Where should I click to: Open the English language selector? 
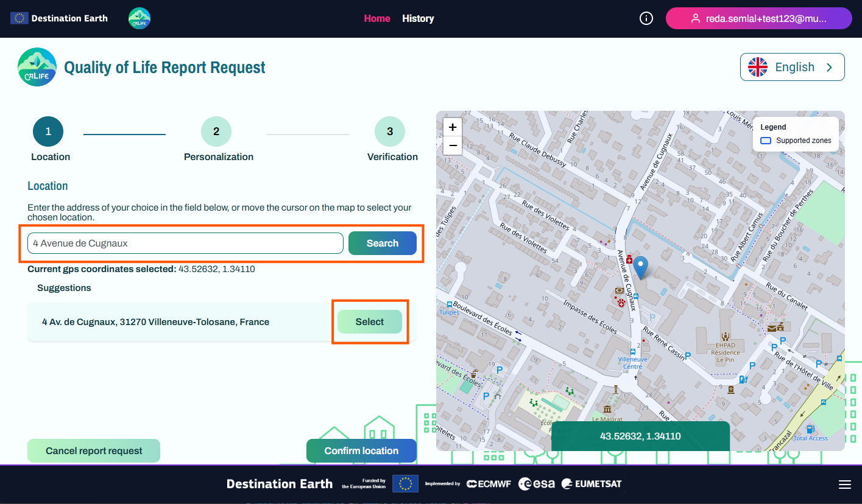792,67
